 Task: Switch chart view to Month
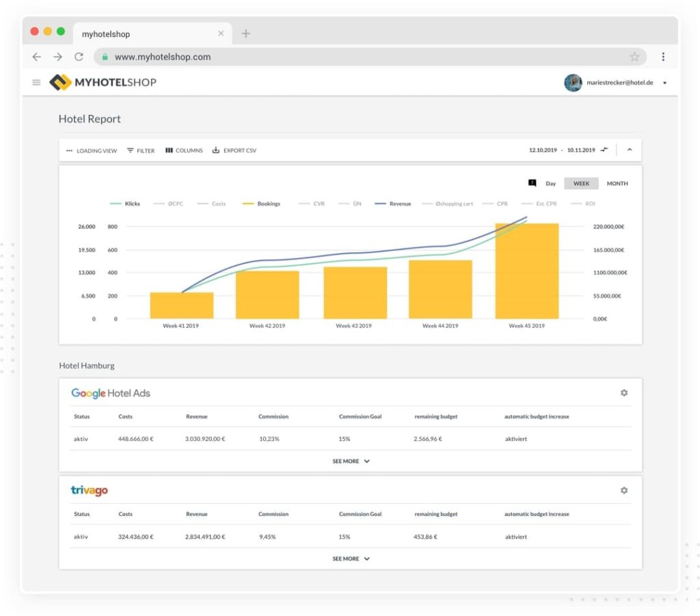click(x=617, y=183)
